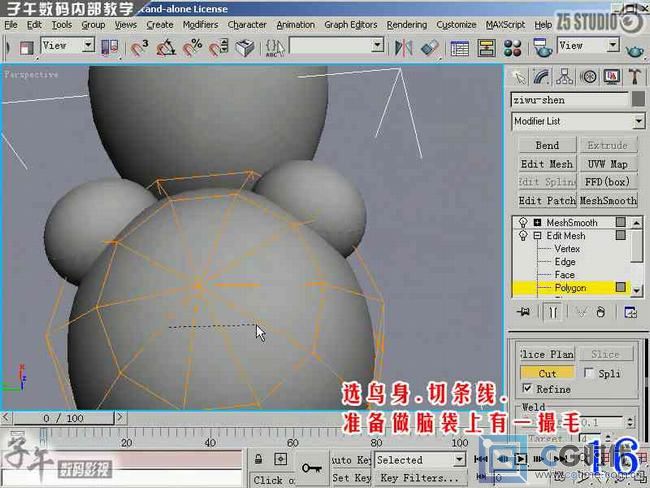Image resolution: width=650 pixels, height=488 pixels.
Task: Click the FFD(box) modifier button
Action: tap(608, 182)
